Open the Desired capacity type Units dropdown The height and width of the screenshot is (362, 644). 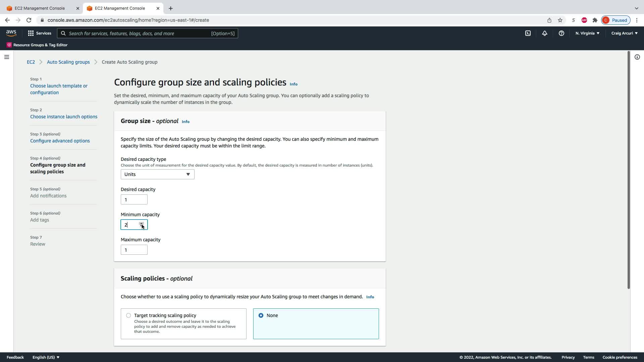(157, 174)
